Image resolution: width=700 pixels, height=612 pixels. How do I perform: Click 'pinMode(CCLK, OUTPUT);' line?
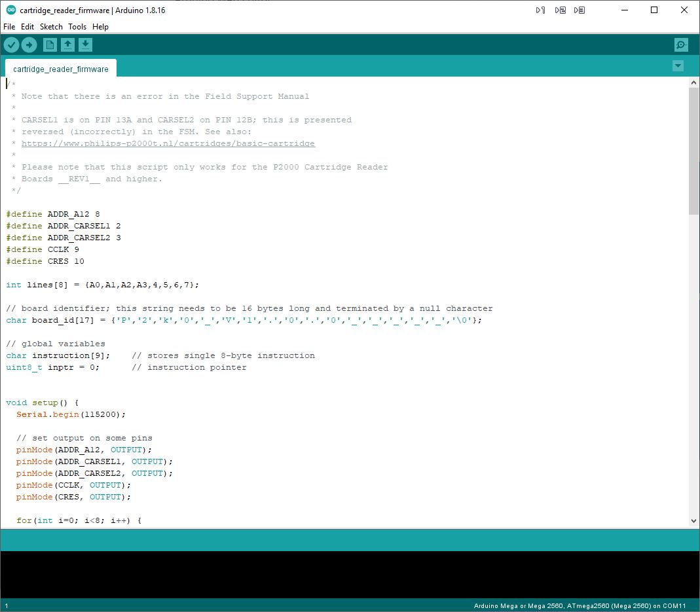[73, 485]
